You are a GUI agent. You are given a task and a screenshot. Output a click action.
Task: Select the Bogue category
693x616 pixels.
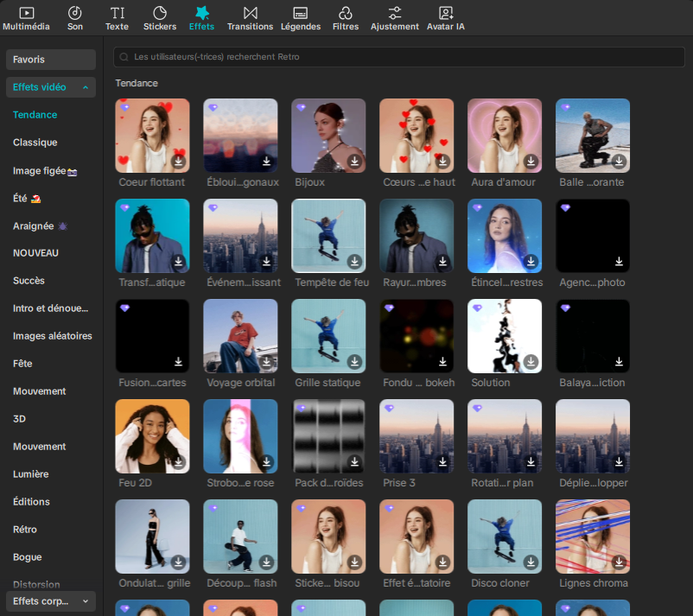pos(28,557)
